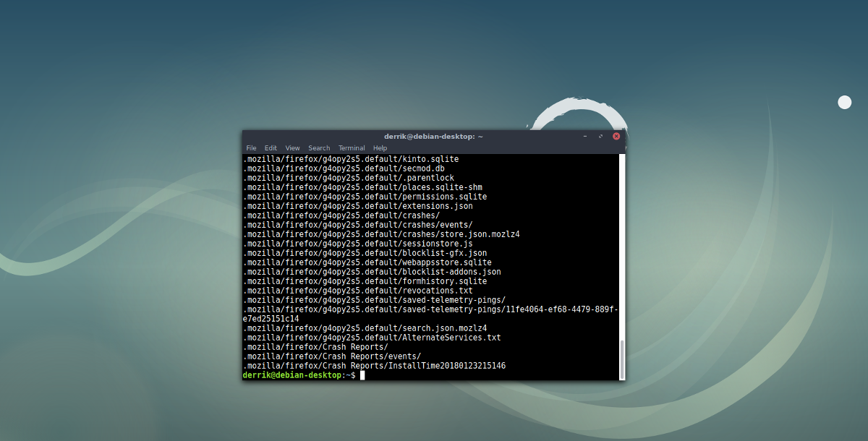Click the revocations.txt line
The width and height of the screenshot is (868, 441).
pos(358,291)
